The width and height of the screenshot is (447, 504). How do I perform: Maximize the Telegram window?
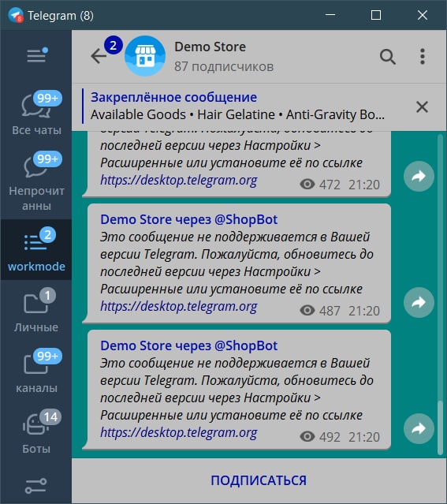pos(376,15)
